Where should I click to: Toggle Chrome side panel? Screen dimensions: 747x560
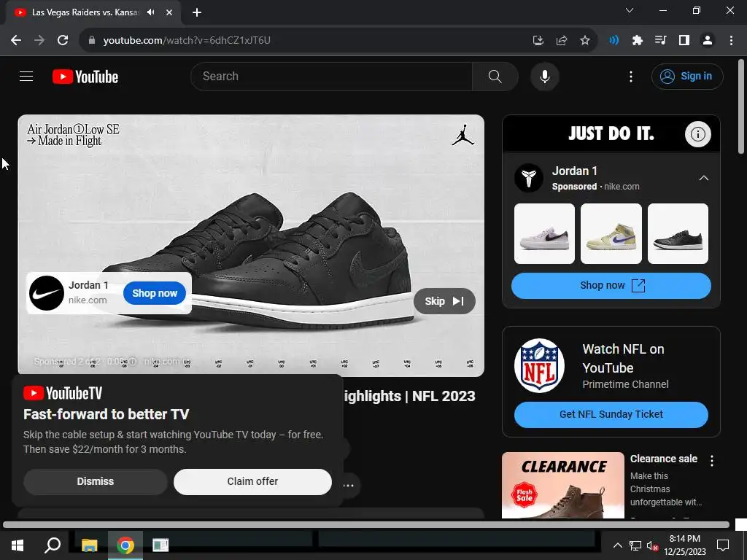click(x=684, y=40)
